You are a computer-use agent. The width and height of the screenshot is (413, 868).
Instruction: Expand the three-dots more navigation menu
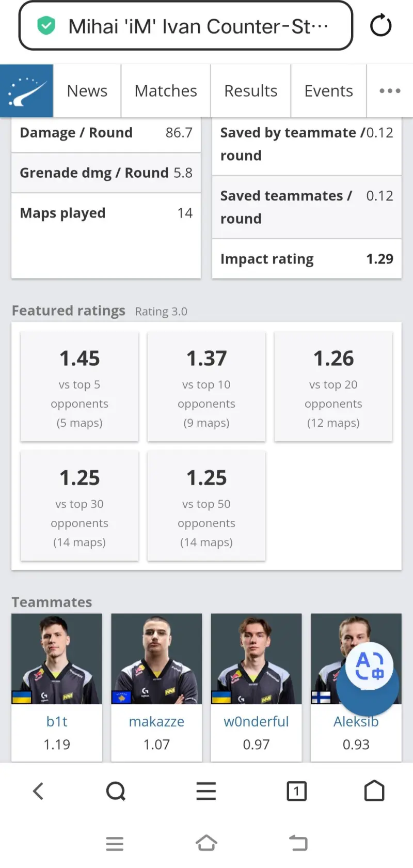390,91
